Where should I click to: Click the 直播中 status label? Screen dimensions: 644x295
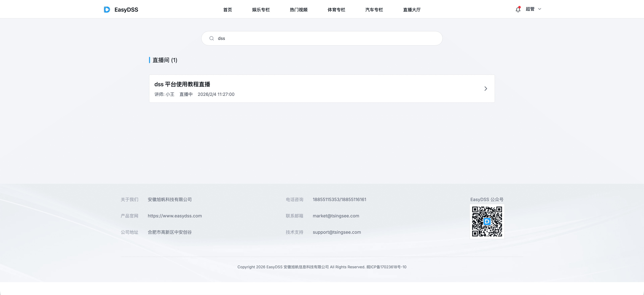tap(186, 94)
